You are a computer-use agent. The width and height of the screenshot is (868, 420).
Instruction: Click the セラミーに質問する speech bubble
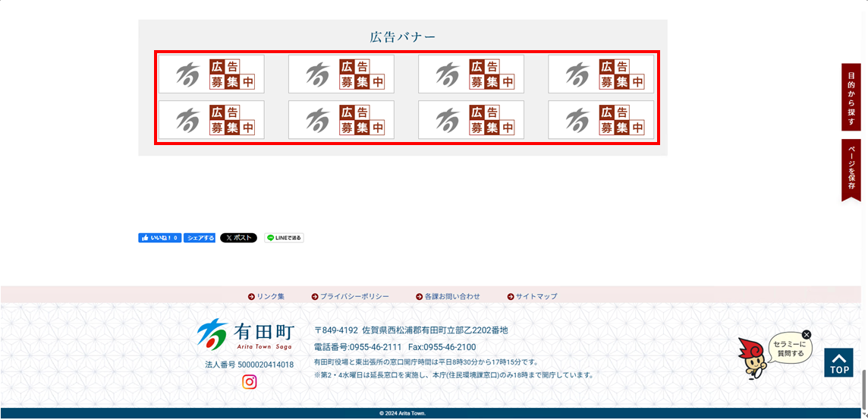pyautogui.click(x=789, y=349)
